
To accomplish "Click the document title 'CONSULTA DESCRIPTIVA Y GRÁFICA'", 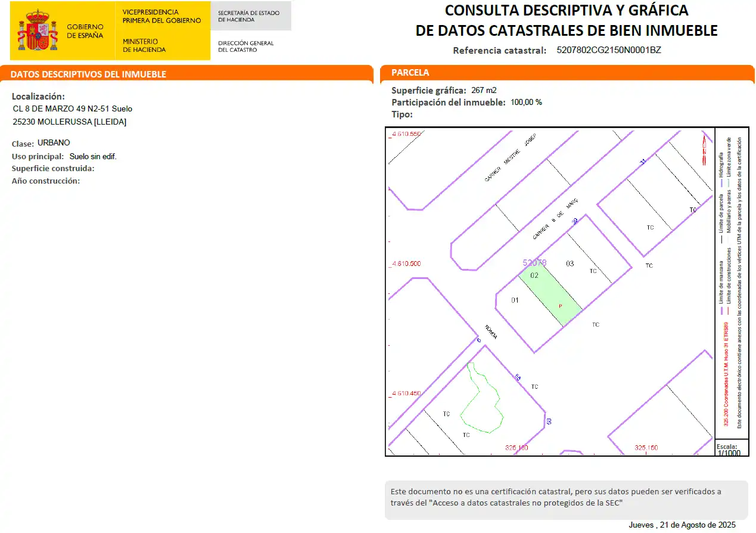I will tap(566, 11).
